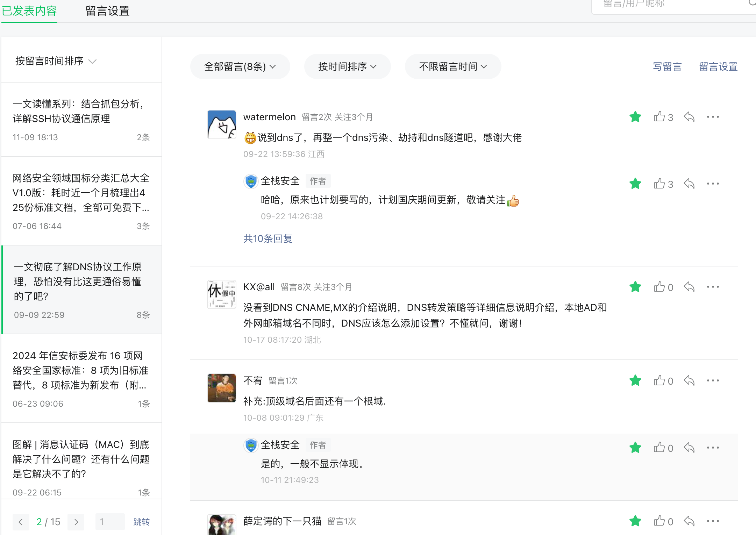Screen dimensions: 756x535
Task: Click the page number jump input field
Action: [x=109, y=522]
